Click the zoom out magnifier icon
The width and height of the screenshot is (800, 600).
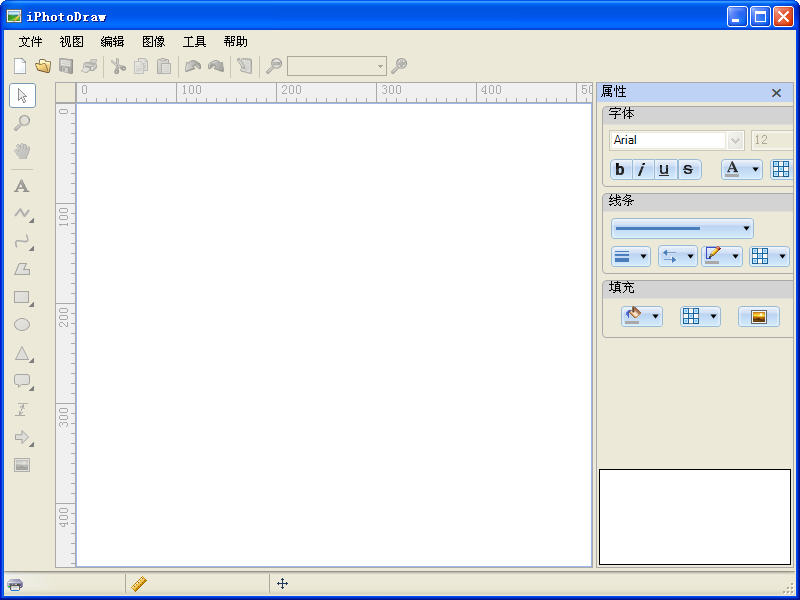(274, 66)
